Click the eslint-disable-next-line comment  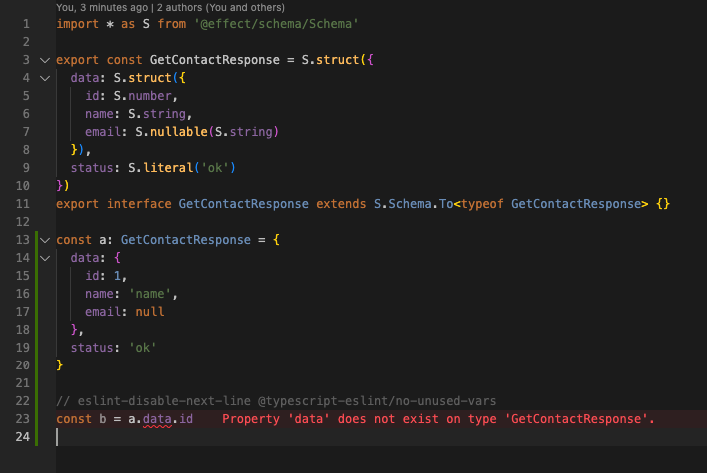(x=276, y=401)
